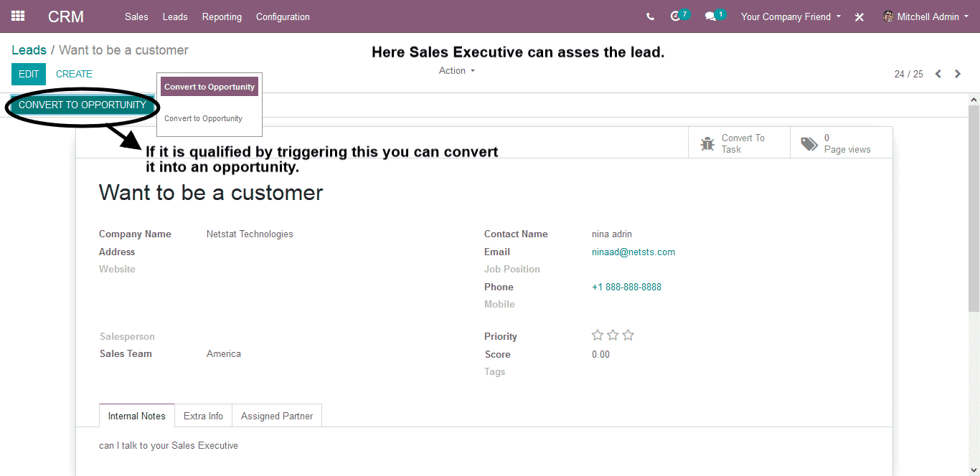Click the Tags field label
Image resolution: width=980 pixels, height=476 pixels.
pos(494,371)
